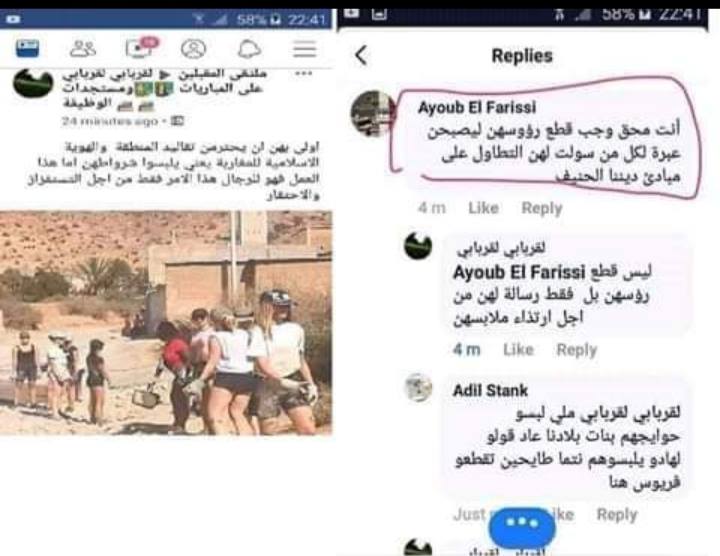
Task: Open the friends tab icon
Action: [x=83, y=49]
